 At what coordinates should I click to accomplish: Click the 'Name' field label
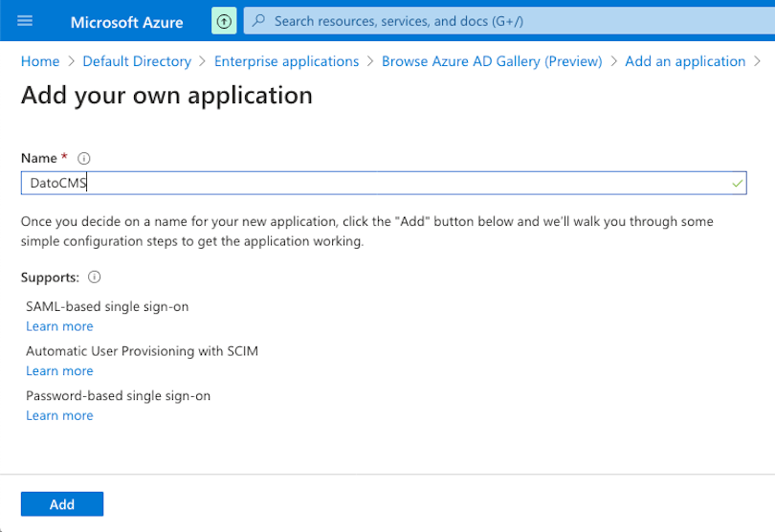(39, 158)
